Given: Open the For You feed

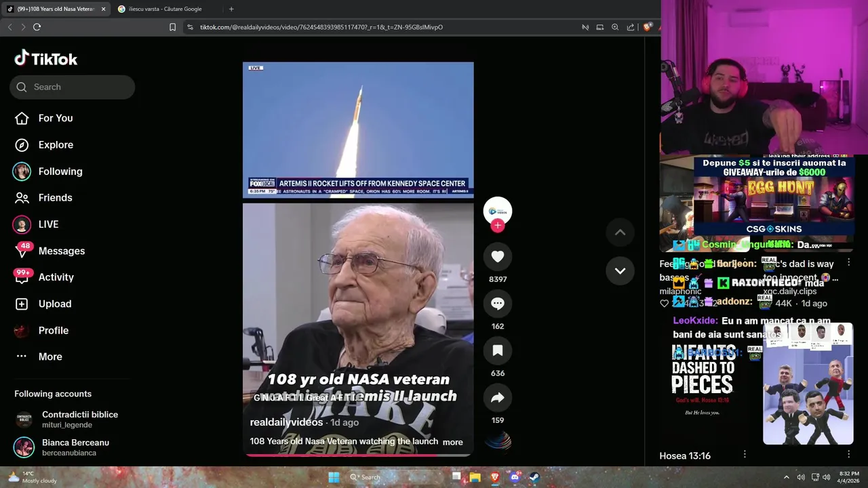Looking at the screenshot, I should pyautogui.click(x=43, y=118).
